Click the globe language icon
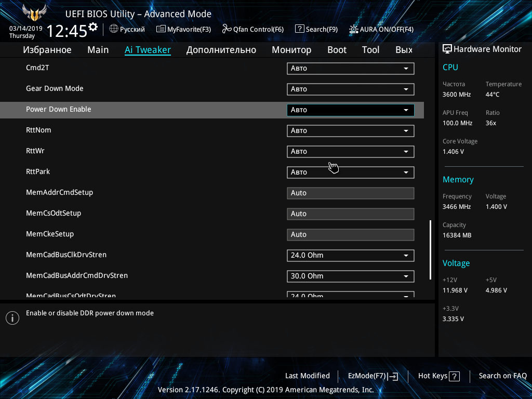The image size is (532, 399). coord(114,29)
